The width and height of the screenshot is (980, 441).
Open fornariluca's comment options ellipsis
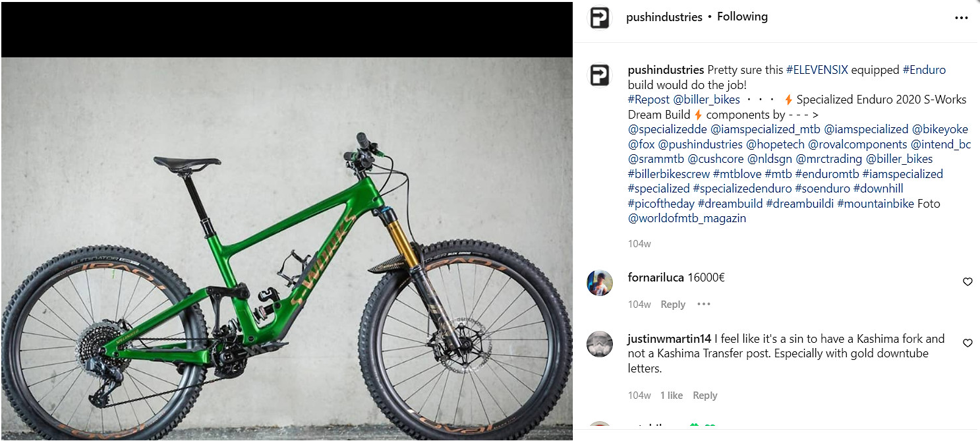704,305
